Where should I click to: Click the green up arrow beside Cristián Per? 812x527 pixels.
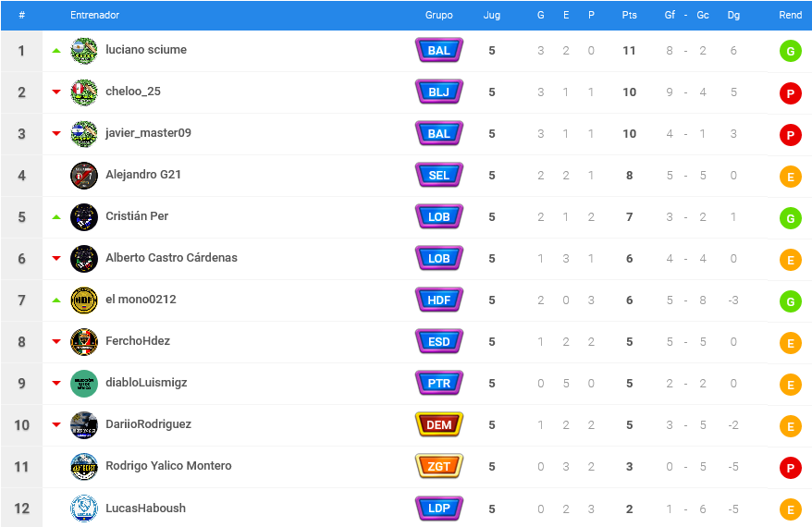click(x=56, y=217)
